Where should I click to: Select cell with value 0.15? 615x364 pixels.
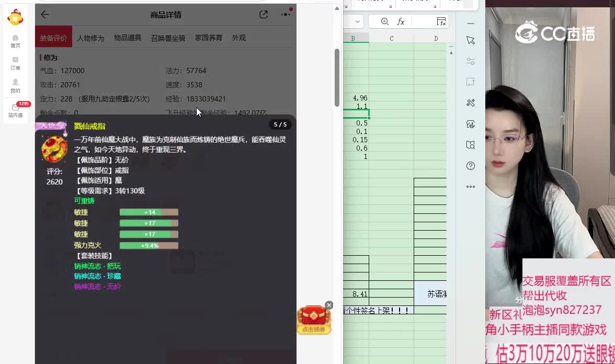click(x=356, y=140)
